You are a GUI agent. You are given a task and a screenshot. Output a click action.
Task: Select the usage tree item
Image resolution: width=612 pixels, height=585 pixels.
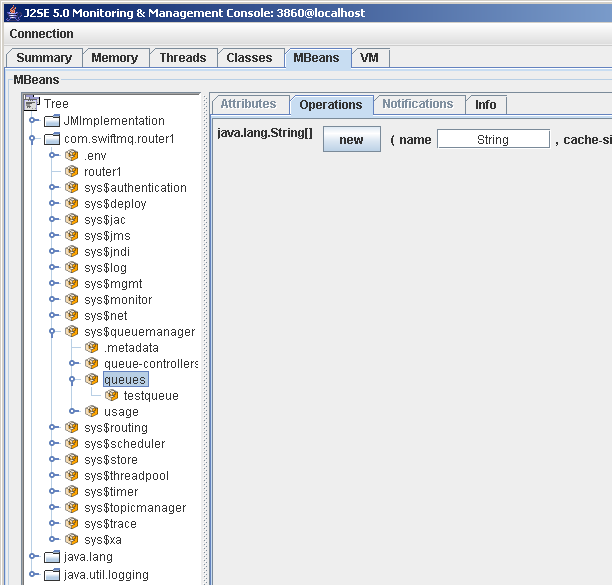coord(121,412)
